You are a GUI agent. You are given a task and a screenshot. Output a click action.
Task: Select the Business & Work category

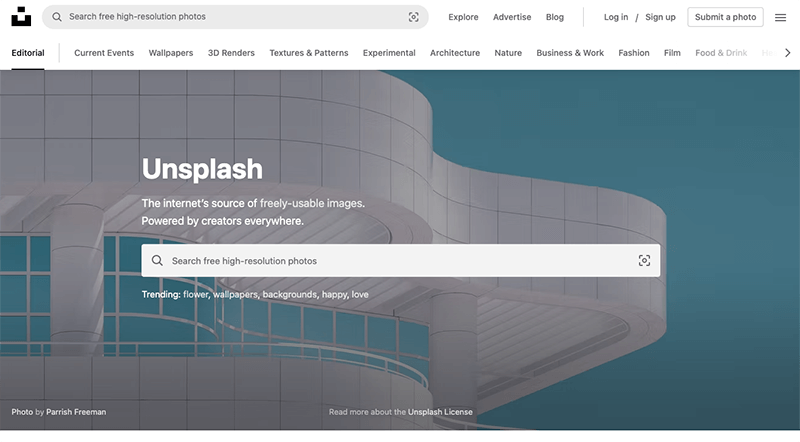click(570, 53)
